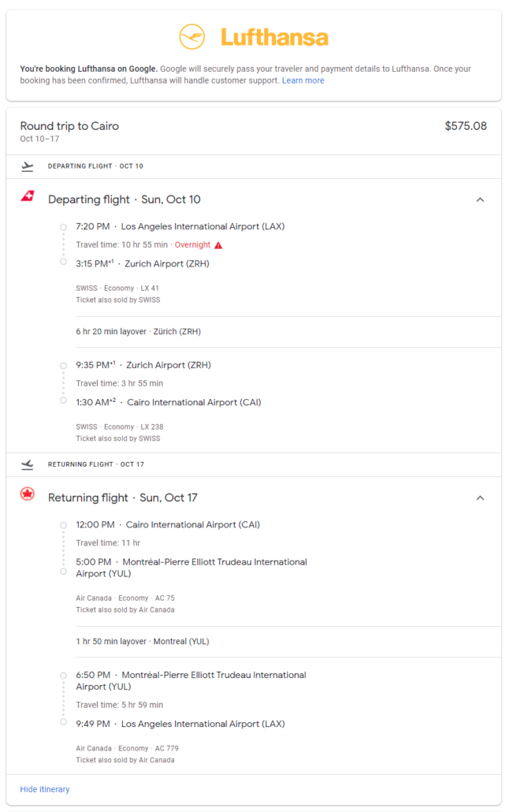
Task: Click the returning flight landing plane icon
Action: (28, 464)
